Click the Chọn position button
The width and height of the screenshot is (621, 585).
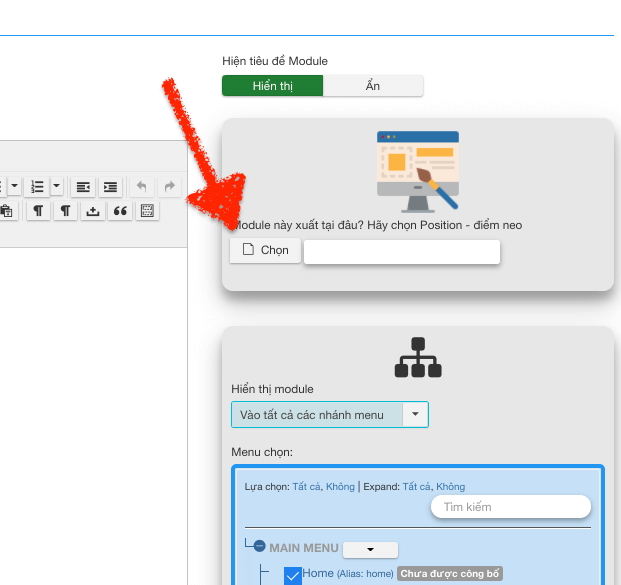[x=265, y=250]
